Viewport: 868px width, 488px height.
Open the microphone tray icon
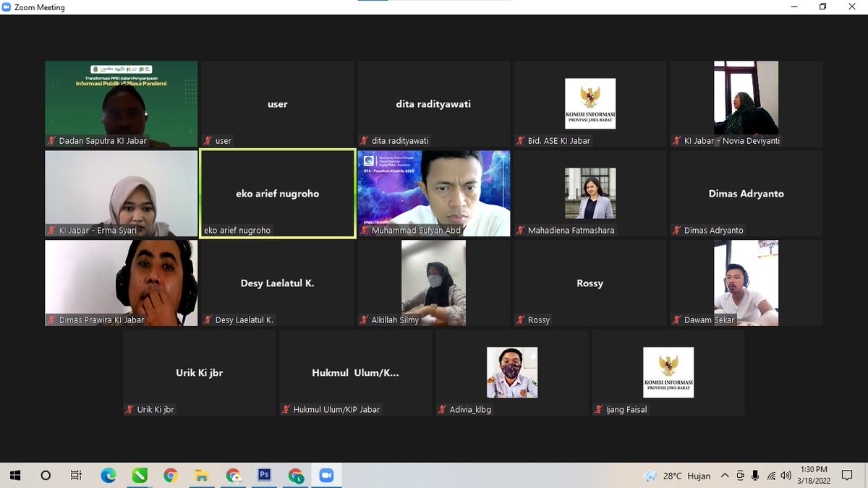coord(755,476)
